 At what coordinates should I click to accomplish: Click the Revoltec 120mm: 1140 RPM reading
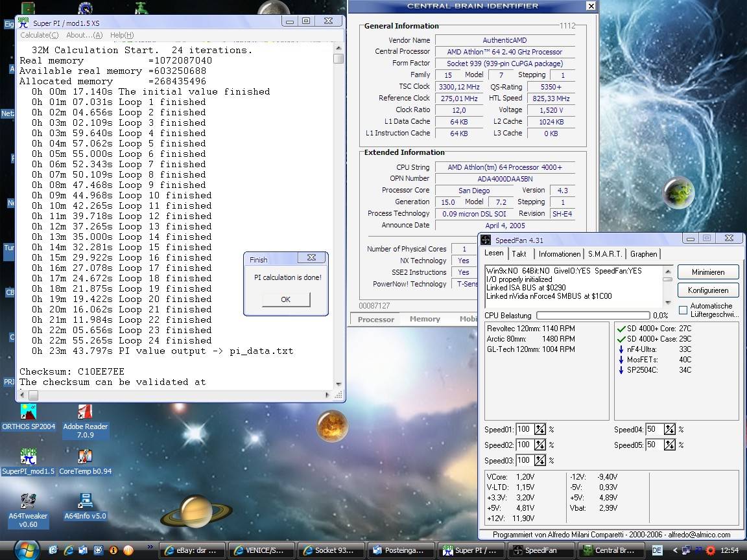(530, 329)
